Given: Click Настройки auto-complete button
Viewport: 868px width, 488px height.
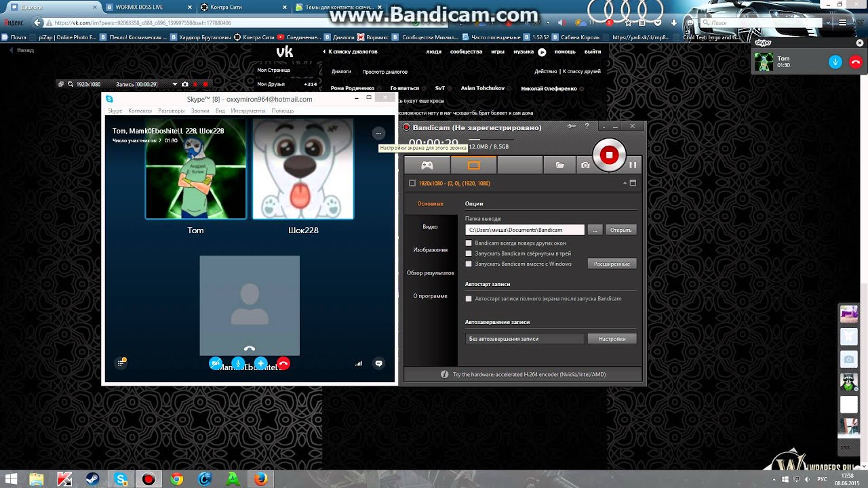Looking at the screenshot, I should (612, 339).
